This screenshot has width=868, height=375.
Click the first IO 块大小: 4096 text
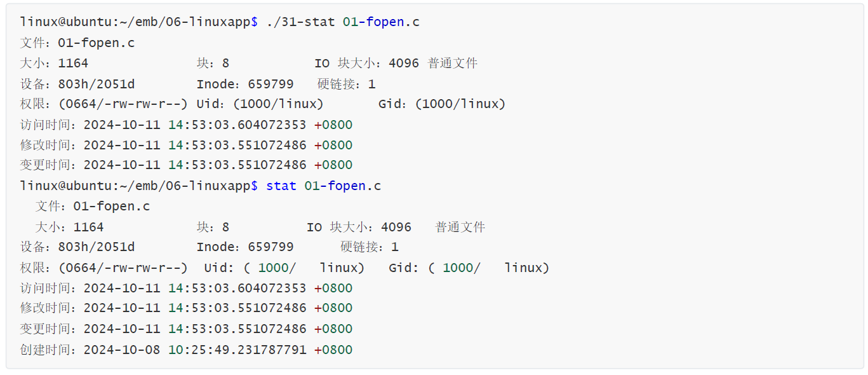pyautogui.click(x=367, y=64)
